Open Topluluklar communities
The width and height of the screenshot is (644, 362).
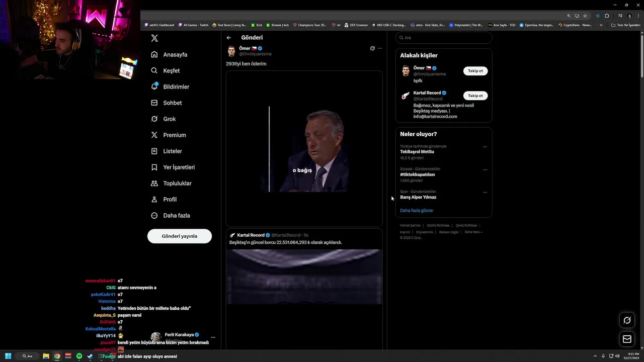(x=171, y=183)
